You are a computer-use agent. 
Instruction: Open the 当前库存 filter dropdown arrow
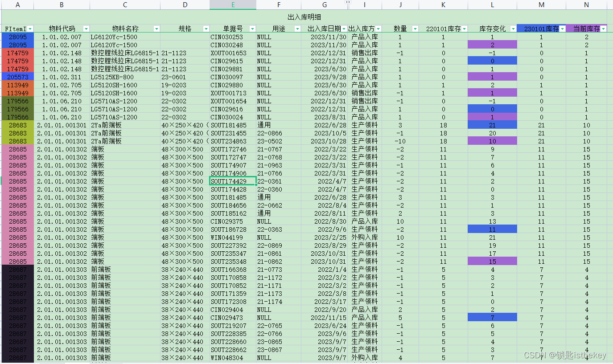point(603,29)
